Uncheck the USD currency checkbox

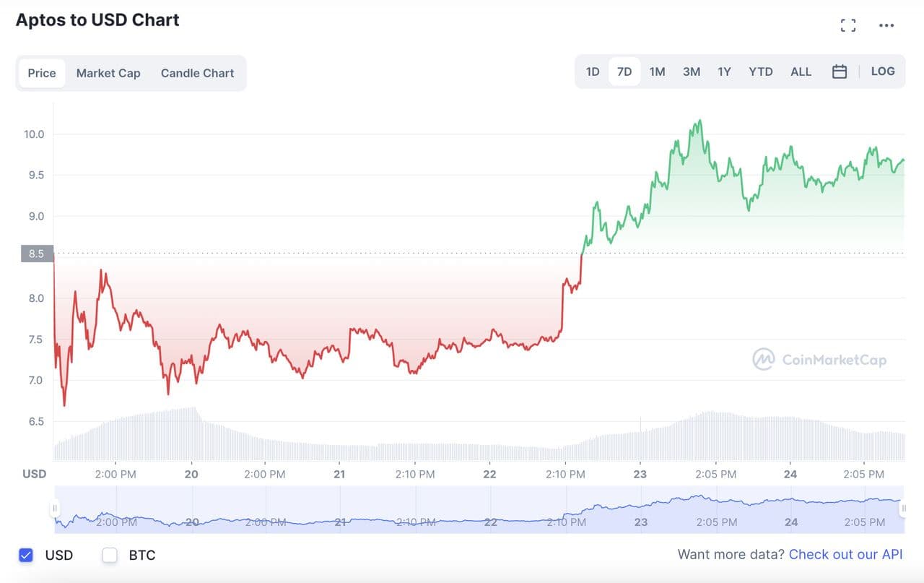pyautogui.click(x=26, y=555)
